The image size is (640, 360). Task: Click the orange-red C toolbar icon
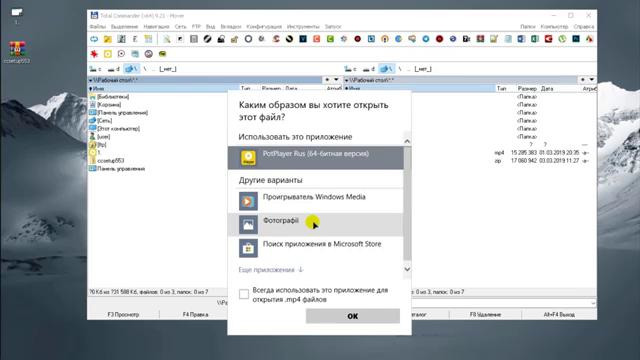[316, 39]
